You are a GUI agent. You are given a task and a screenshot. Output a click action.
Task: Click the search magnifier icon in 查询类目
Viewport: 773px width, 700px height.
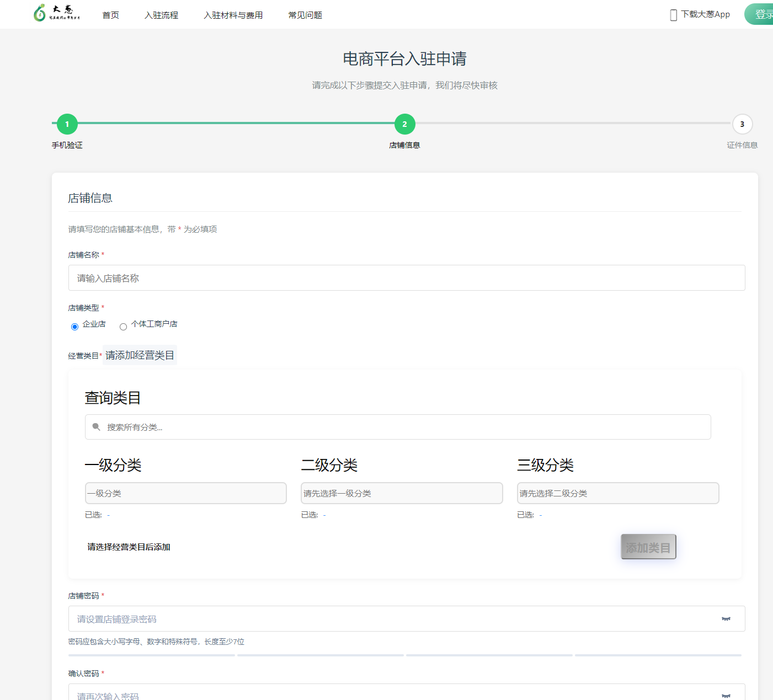click(97, 427)
